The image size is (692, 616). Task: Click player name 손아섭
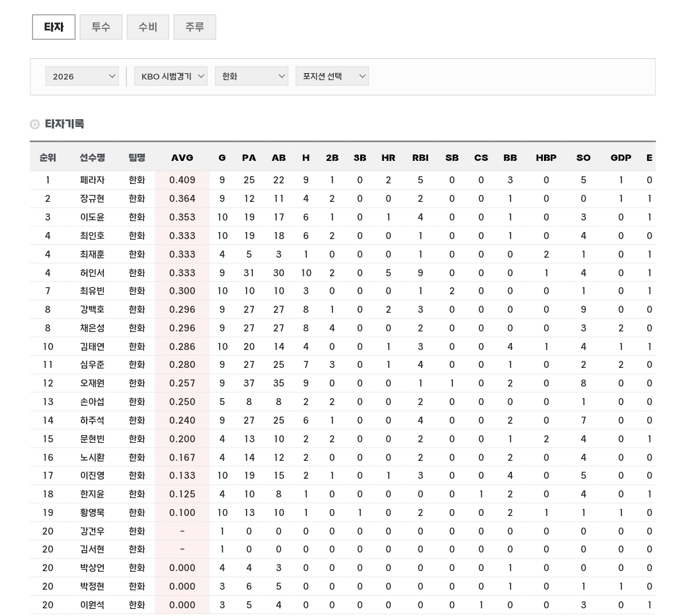point(92,402)
